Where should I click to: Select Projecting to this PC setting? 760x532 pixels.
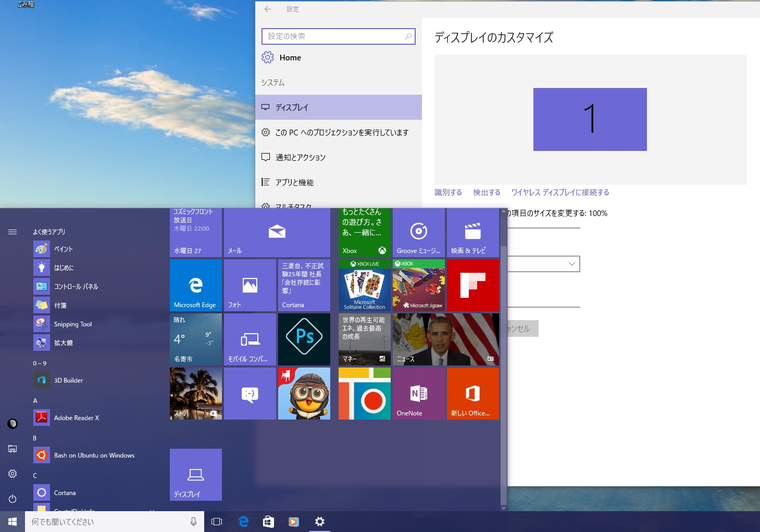point(339,132)
